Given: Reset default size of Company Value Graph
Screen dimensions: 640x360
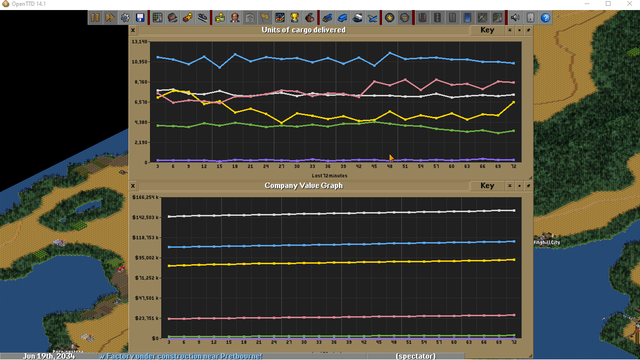Looking at the screenshot, I should tap(519, 186).
